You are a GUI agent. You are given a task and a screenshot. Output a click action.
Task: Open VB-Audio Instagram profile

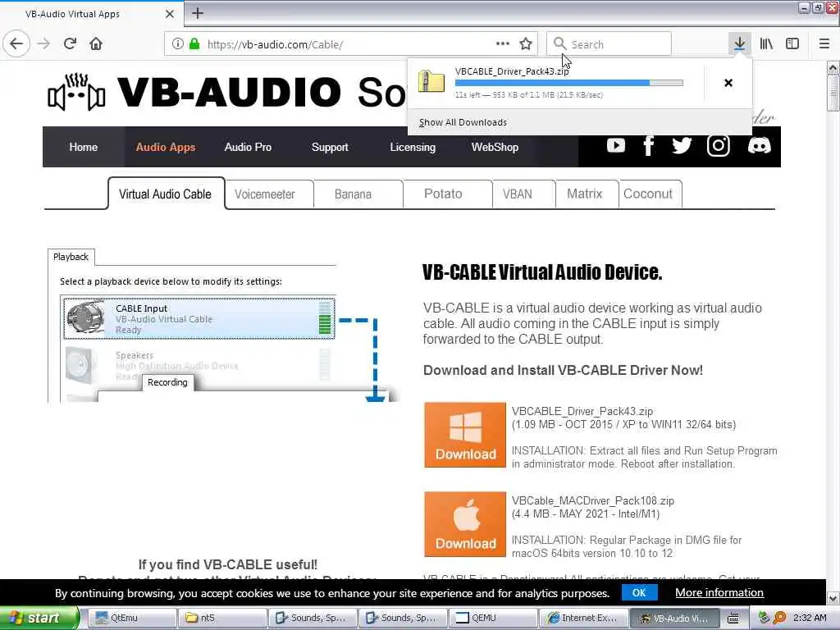[719, 146]
